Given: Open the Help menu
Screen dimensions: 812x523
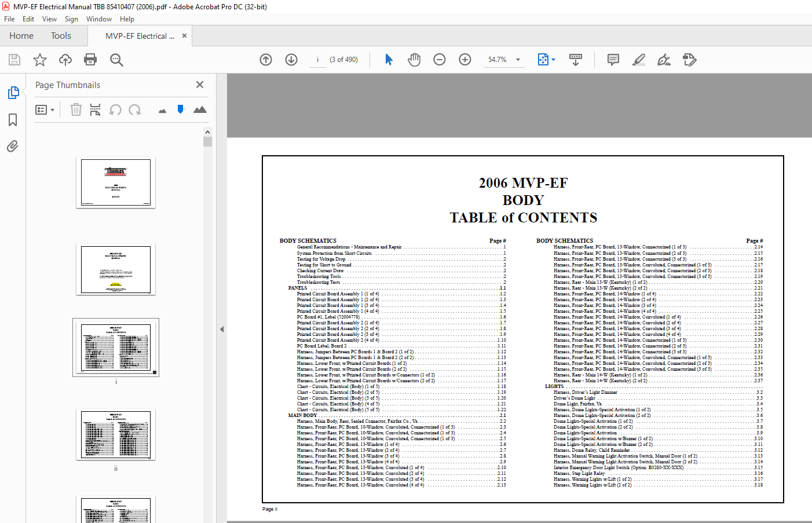Looking at the screenshot, I should [x=127, y=19].
